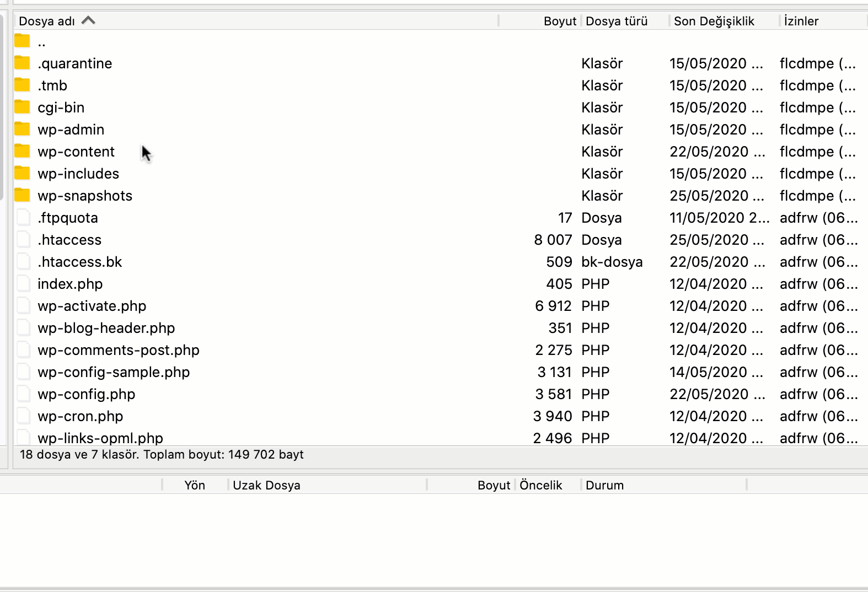This screenshot has height=592, width=868.
Task: Click the left pane vertical scrollbar
Action: pos(2,110)
